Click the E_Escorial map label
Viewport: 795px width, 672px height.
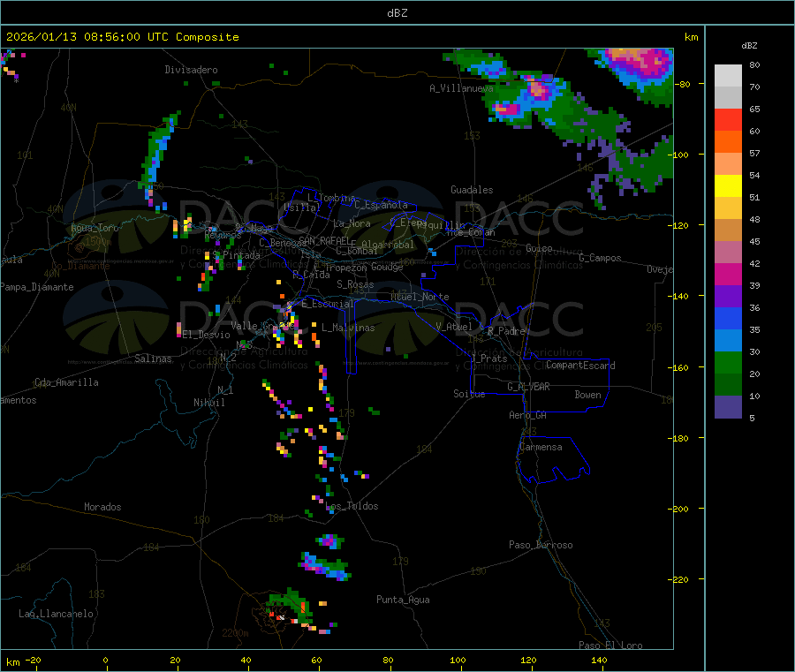[328, 304]
